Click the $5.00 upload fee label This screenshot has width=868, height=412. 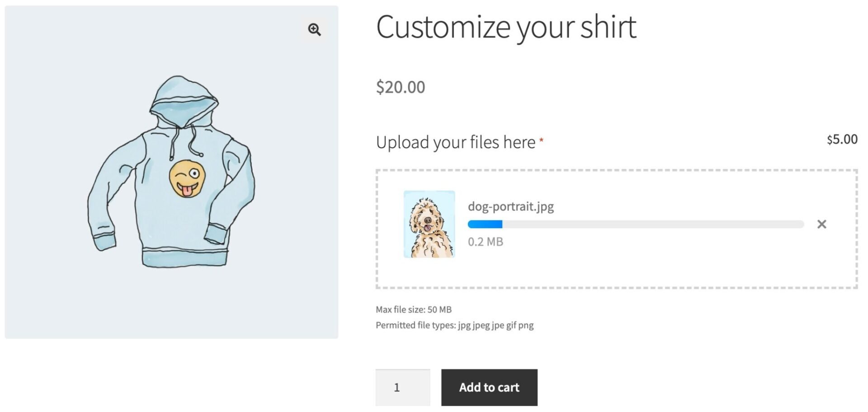pyautogui.click(x=842, y=139)
